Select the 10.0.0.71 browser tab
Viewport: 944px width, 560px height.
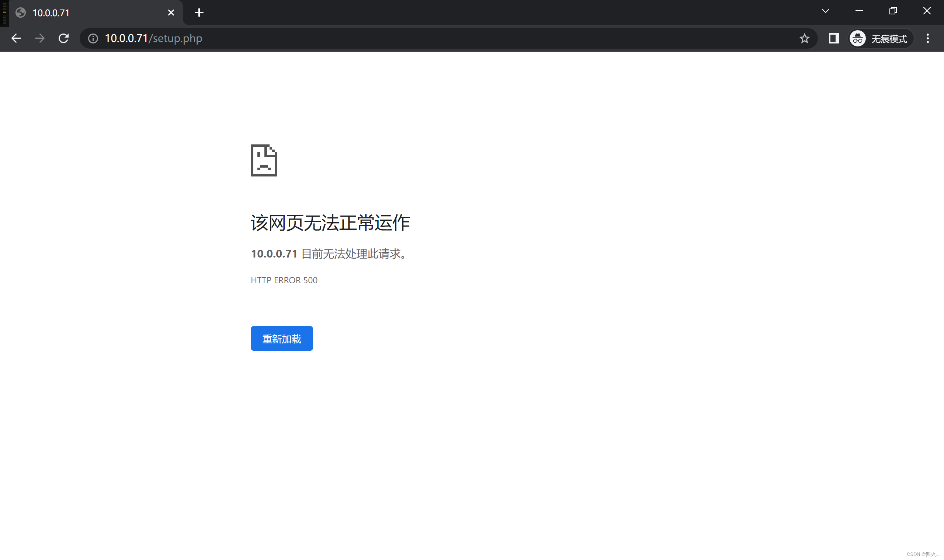tap(96, 13)
